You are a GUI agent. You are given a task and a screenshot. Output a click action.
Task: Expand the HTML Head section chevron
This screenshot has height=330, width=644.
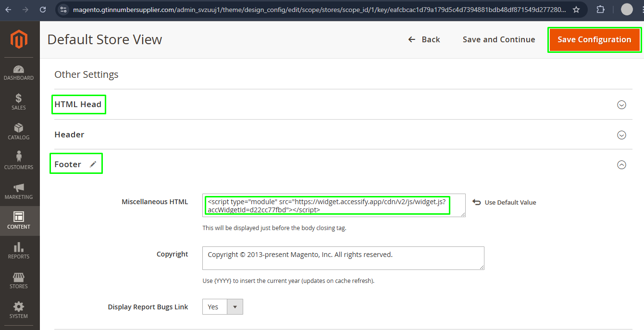coord(621,104)
